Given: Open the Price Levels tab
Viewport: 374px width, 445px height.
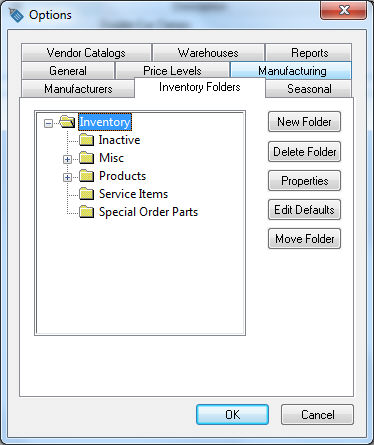Looking at the screenshot, I should click(x=172, y=71).
